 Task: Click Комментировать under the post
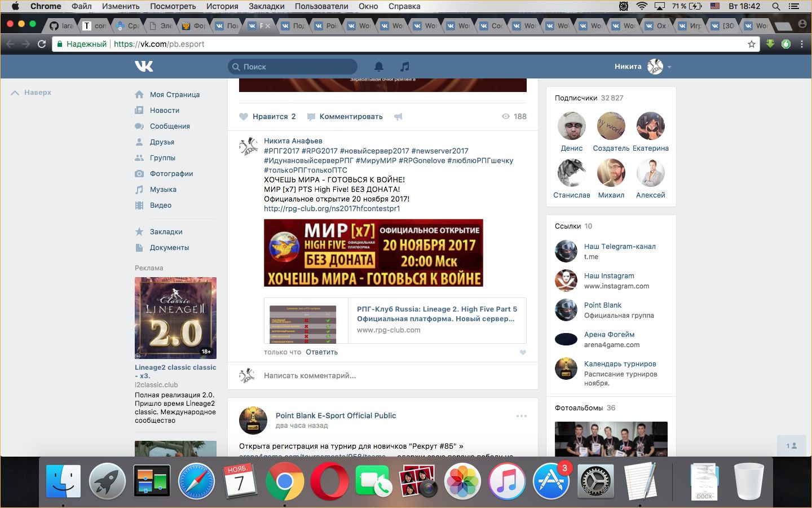pos(345,117)
